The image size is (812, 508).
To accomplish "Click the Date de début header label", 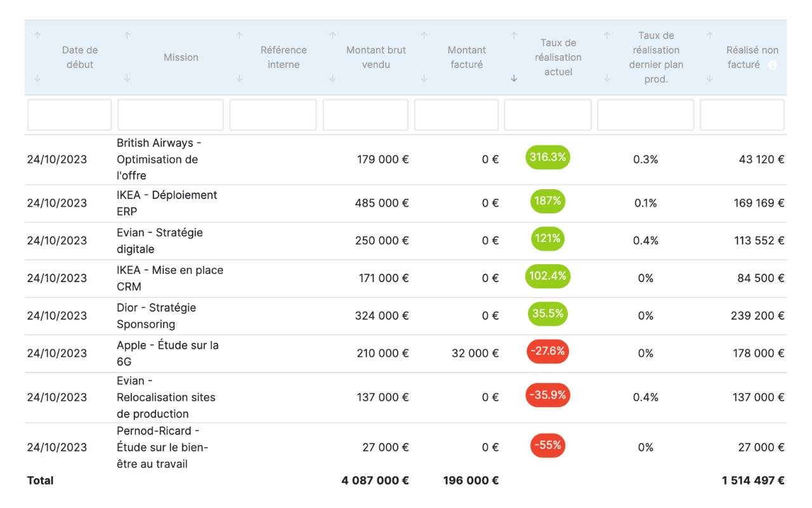I will [80, 57].
